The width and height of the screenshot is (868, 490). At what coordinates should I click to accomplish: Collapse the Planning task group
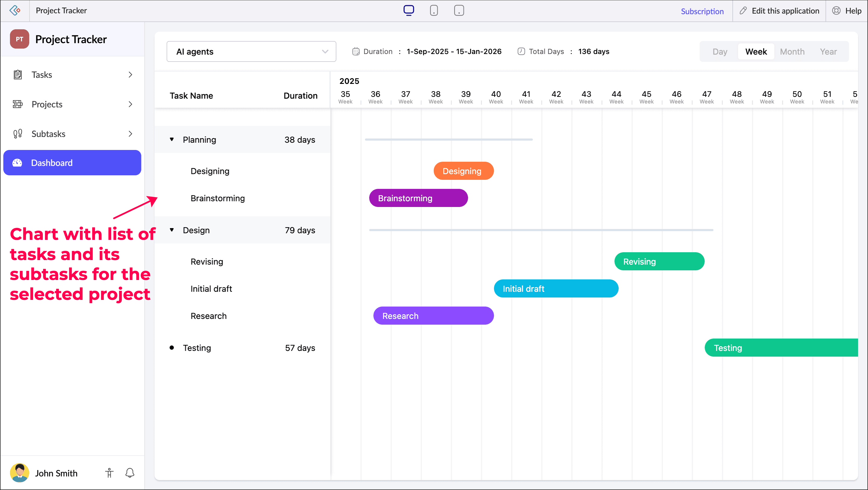click(x=172, y=139)
